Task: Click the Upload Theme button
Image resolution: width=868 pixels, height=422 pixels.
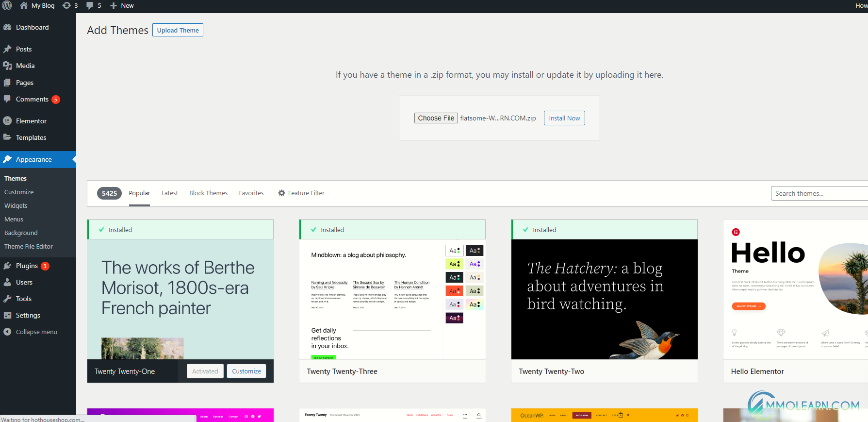Action: 178,30
